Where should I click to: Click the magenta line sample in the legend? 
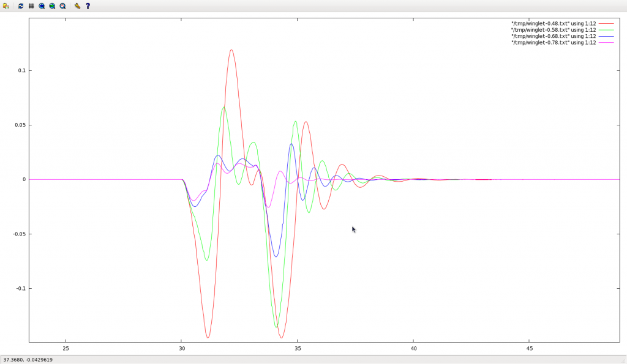[x=606, y=42]
